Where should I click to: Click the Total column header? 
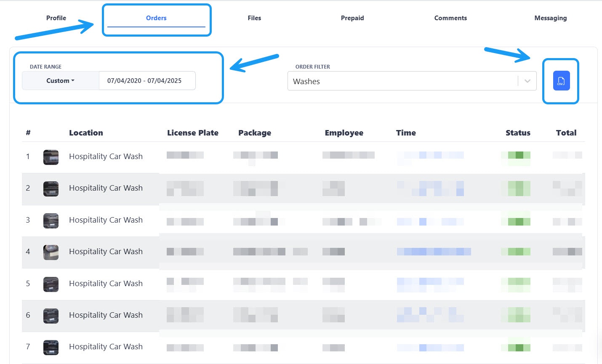pyautogui.click(x=566, y=133)
